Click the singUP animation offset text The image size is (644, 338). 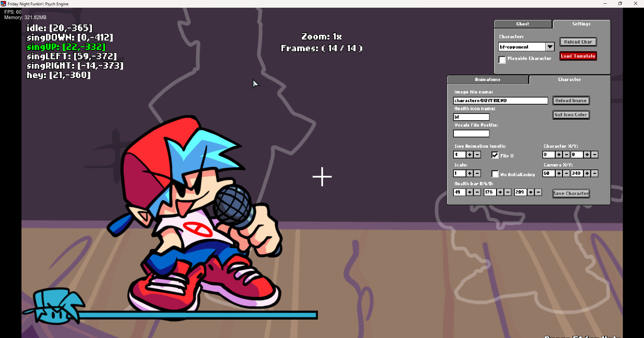pos(66,47)
